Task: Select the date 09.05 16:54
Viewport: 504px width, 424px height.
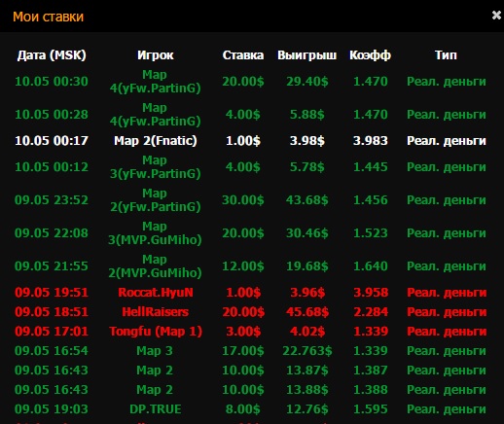Action: tap(52, 351)
